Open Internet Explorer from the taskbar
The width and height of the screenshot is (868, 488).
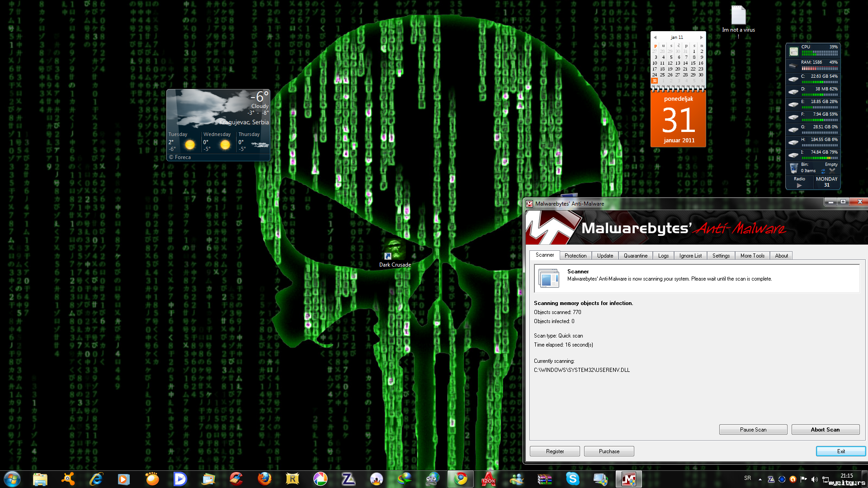pyautogui.click(x=96, y=479)
